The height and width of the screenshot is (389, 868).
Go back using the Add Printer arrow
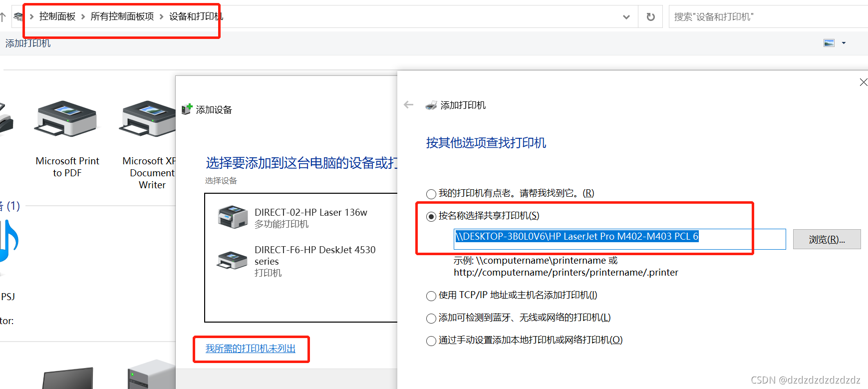pos(408,105)
